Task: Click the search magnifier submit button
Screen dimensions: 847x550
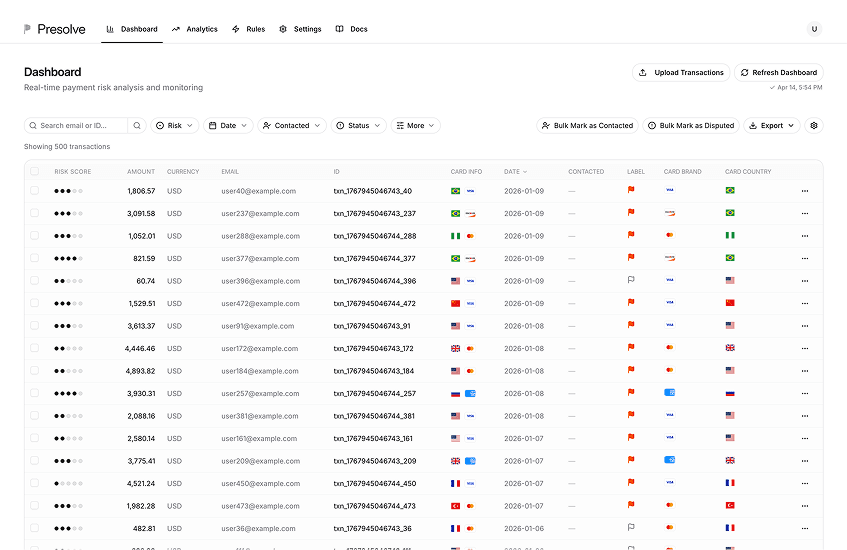Action: (x=137, y=125)
